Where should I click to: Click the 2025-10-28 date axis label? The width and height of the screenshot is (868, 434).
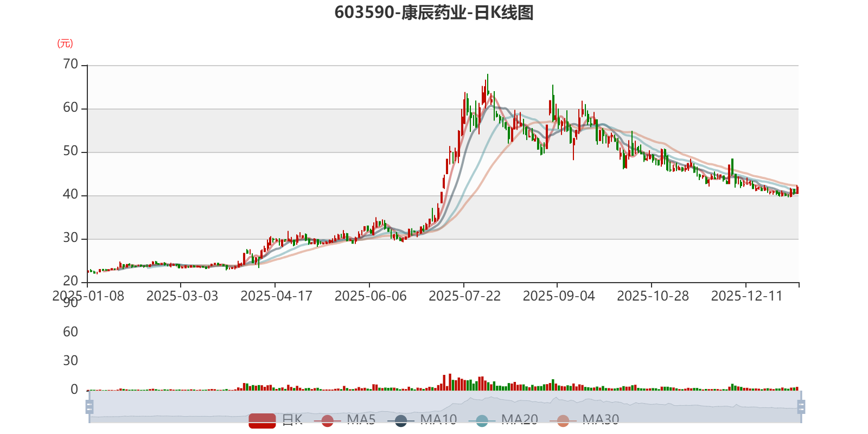click(x=653, y=296)
